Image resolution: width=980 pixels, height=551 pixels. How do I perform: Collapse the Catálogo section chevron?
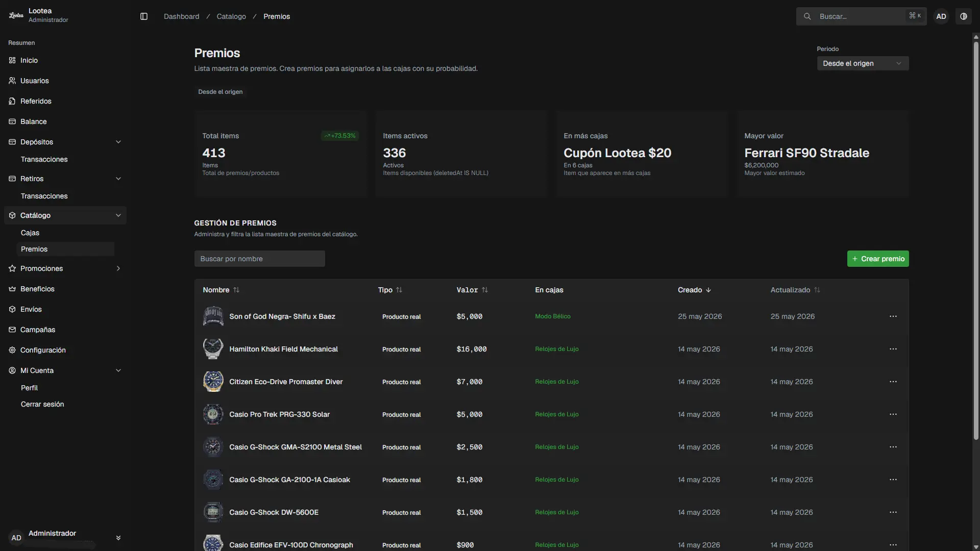click(118, 215)
